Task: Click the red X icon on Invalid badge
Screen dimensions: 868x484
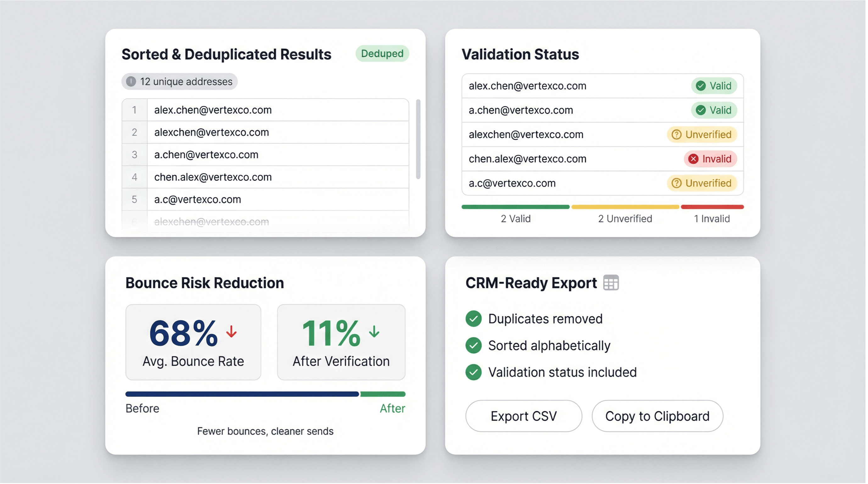Action: pyautogui.click(x=693, y=159)
